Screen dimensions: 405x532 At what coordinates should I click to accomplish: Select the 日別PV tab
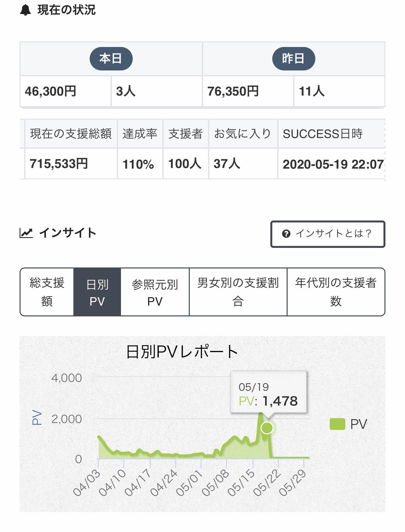[x=97, y=292]
